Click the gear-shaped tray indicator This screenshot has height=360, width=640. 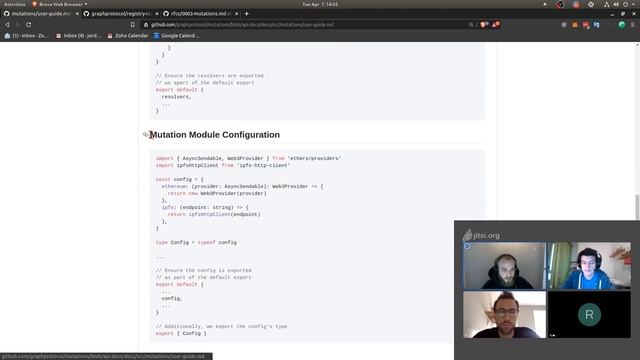tap(591, 4)
